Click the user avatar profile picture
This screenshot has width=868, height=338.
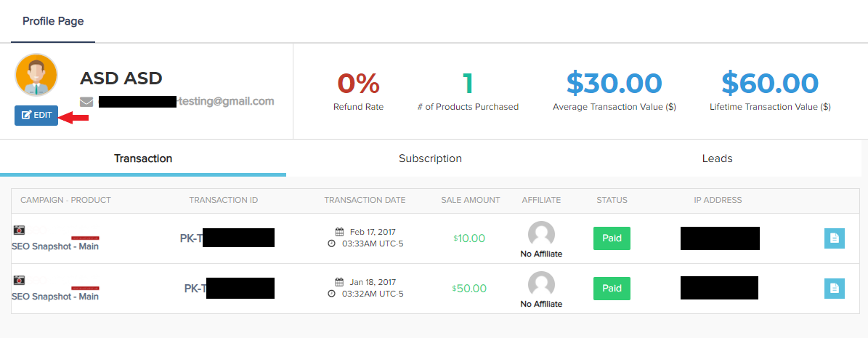click(x=36, y=75)
